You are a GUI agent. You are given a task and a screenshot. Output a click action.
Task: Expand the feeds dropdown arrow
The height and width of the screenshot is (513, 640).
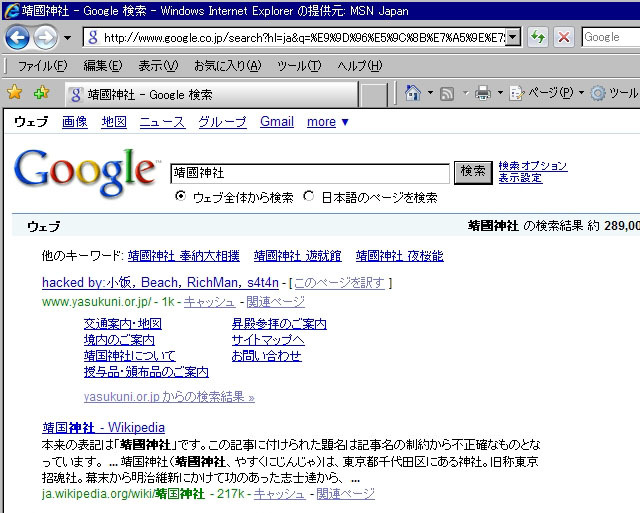465,93
